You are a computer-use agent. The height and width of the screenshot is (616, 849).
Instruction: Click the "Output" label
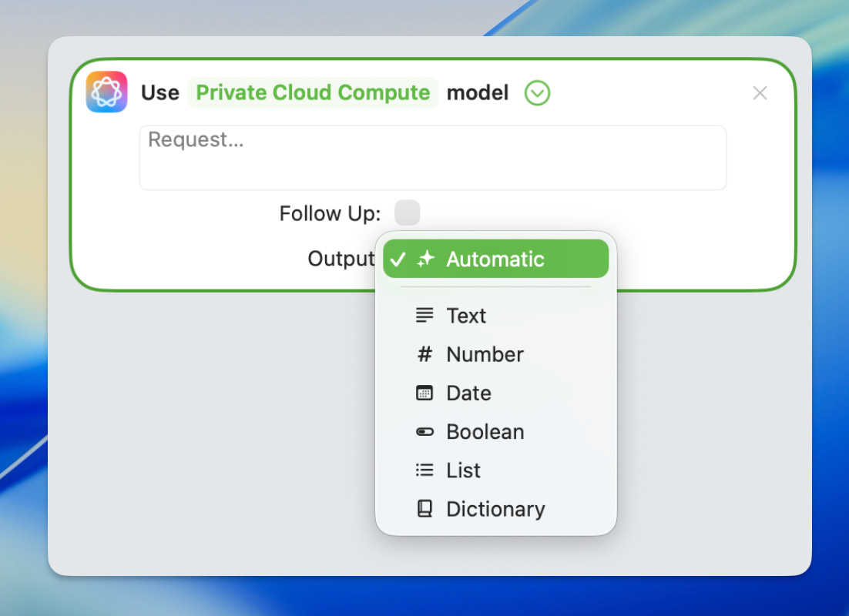341,259
